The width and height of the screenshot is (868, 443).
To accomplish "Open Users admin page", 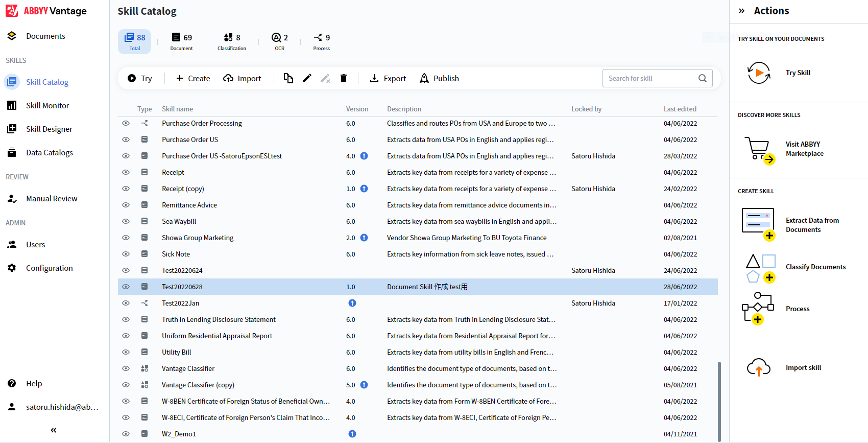I will coord(36,244).
